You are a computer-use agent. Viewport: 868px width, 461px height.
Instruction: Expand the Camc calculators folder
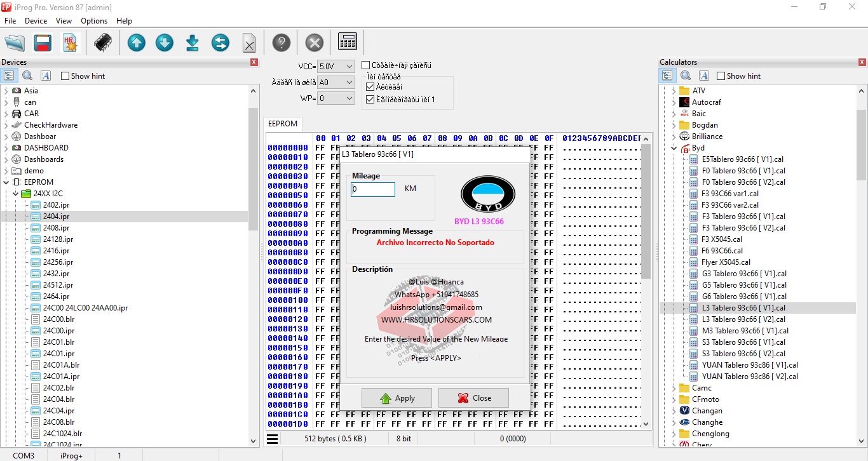coord(674,388)
